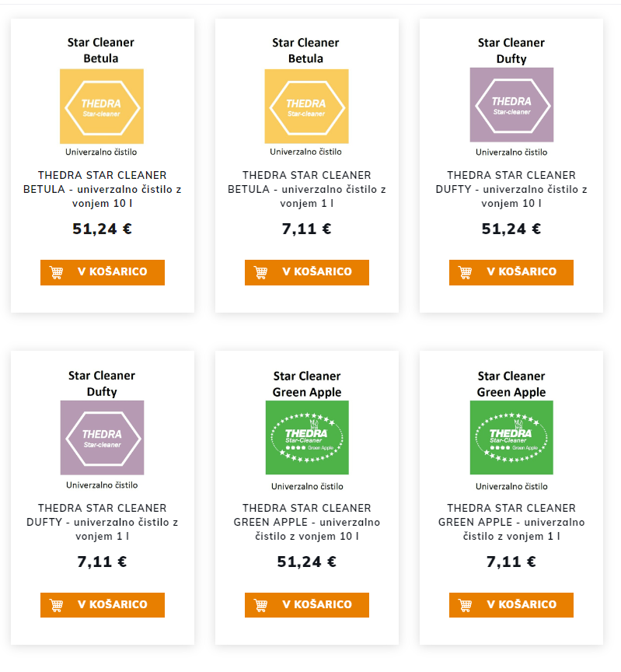Click the cart icon for Green Apple 10 l
Viewport: 621px width, 672px height.
tap(261, 605)
